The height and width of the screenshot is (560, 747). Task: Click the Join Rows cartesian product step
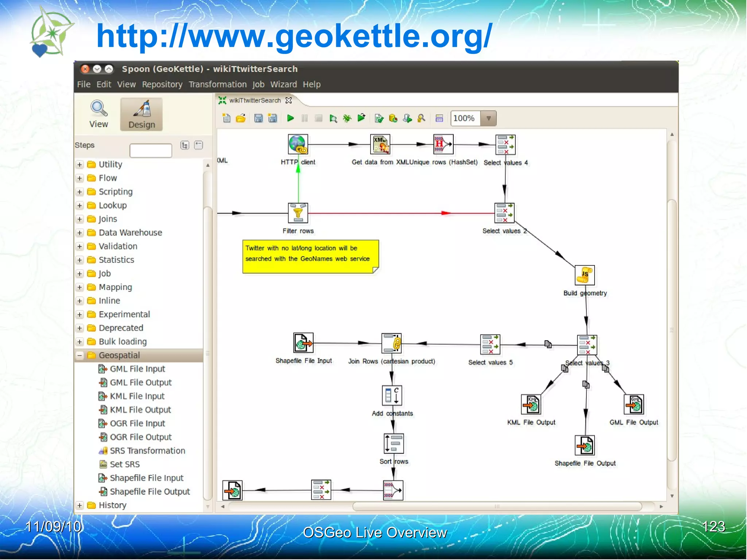[x=391, y=343]
